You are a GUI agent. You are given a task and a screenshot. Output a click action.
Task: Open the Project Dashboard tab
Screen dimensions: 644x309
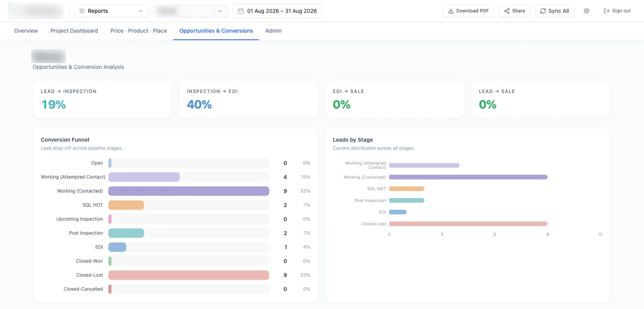(x=74, y=31)
